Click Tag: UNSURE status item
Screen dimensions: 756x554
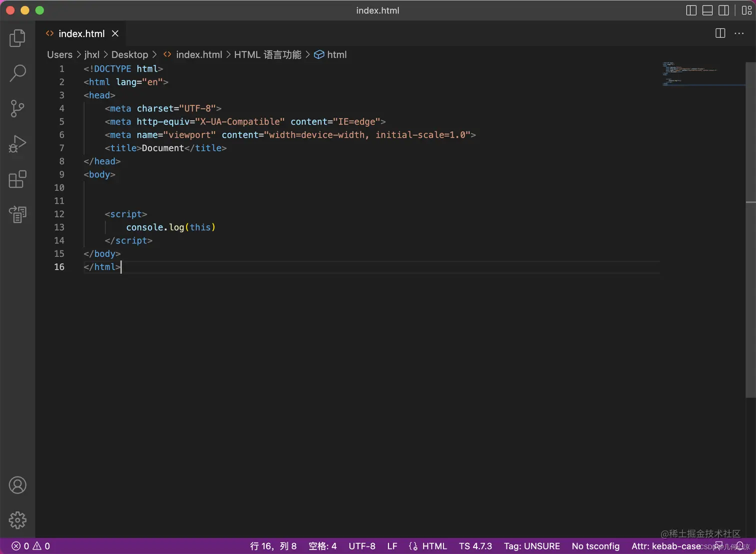click(x=532, y=546)
